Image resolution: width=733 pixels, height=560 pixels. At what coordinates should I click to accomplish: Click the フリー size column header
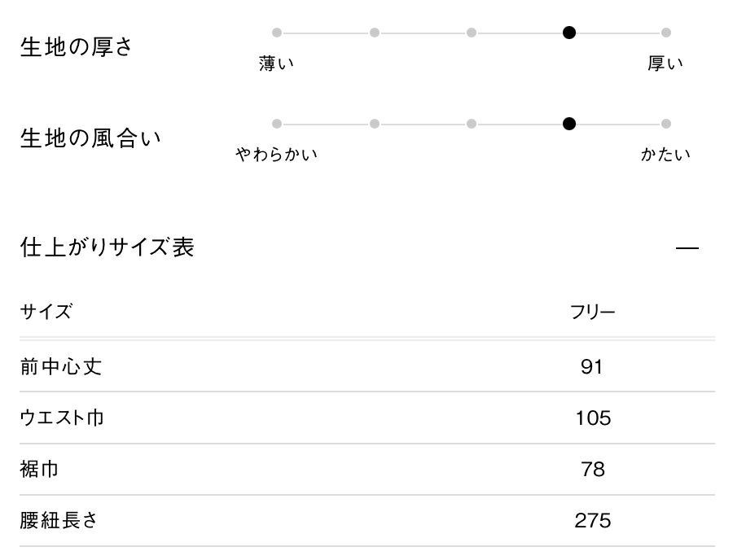click(592, 312)
